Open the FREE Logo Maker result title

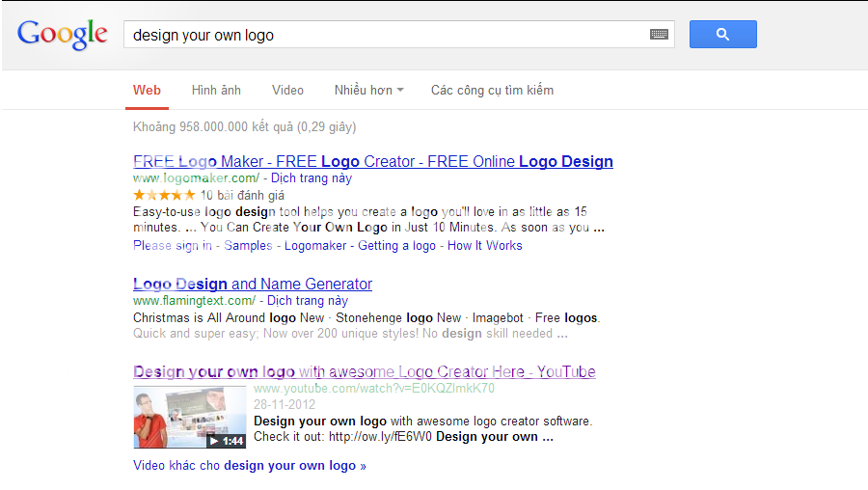(x=373, y=161)
